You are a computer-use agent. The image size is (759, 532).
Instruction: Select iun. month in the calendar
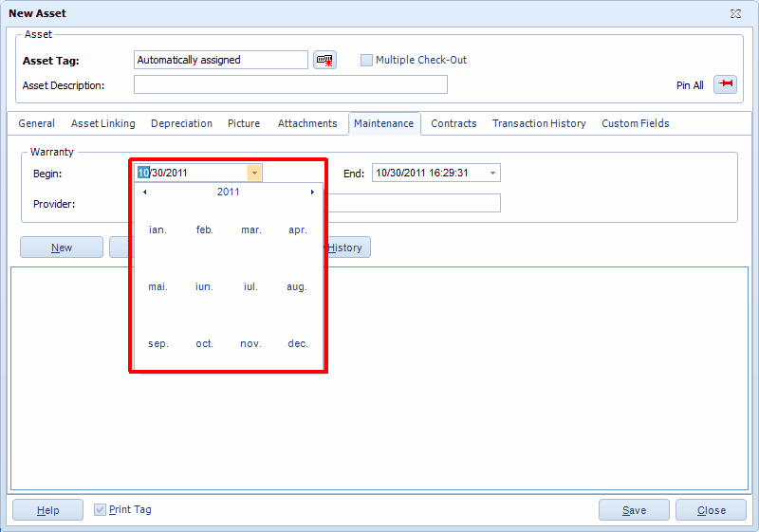204,286
